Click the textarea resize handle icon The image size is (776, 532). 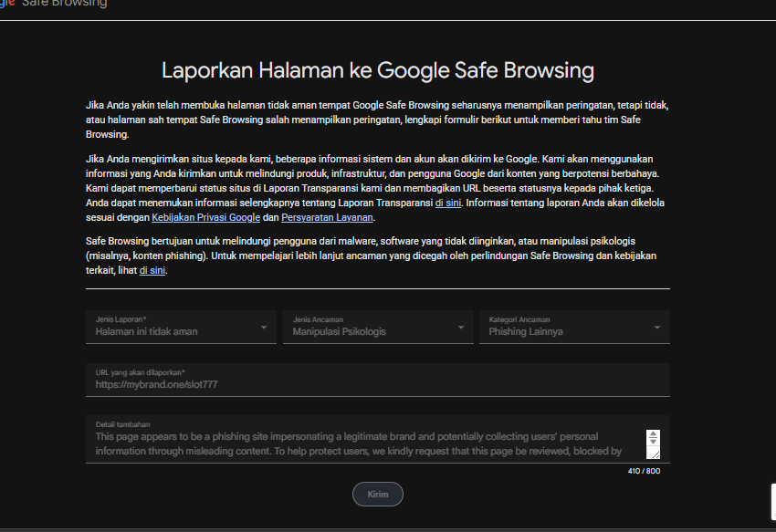pos(655,454)
